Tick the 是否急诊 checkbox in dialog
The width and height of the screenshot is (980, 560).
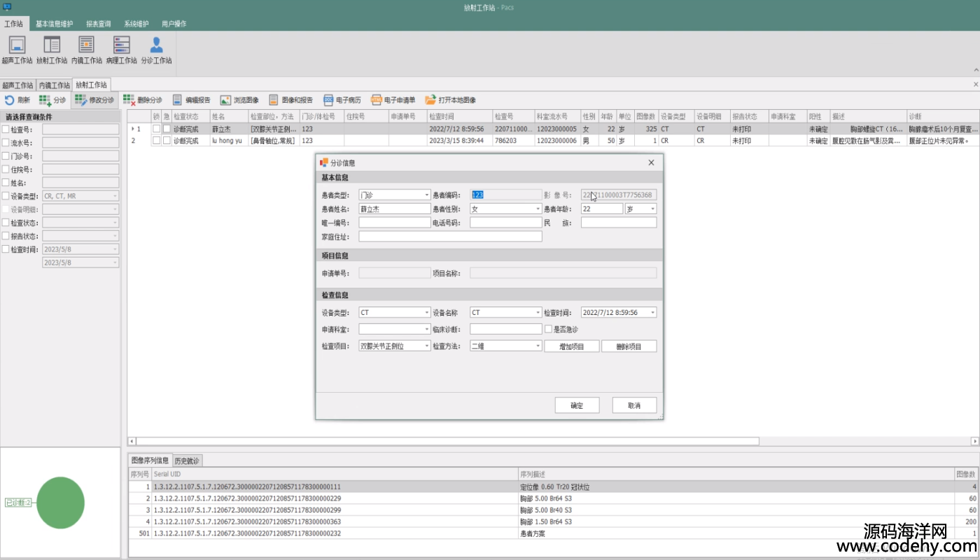(x=549, y=329)
